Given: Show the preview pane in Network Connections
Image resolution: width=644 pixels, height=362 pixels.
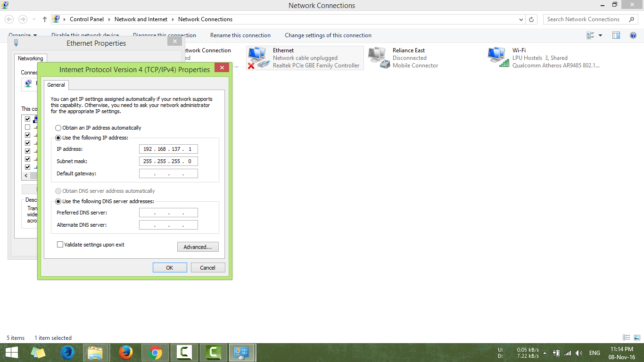Looking at the screenshot, I should pos(616,35).
